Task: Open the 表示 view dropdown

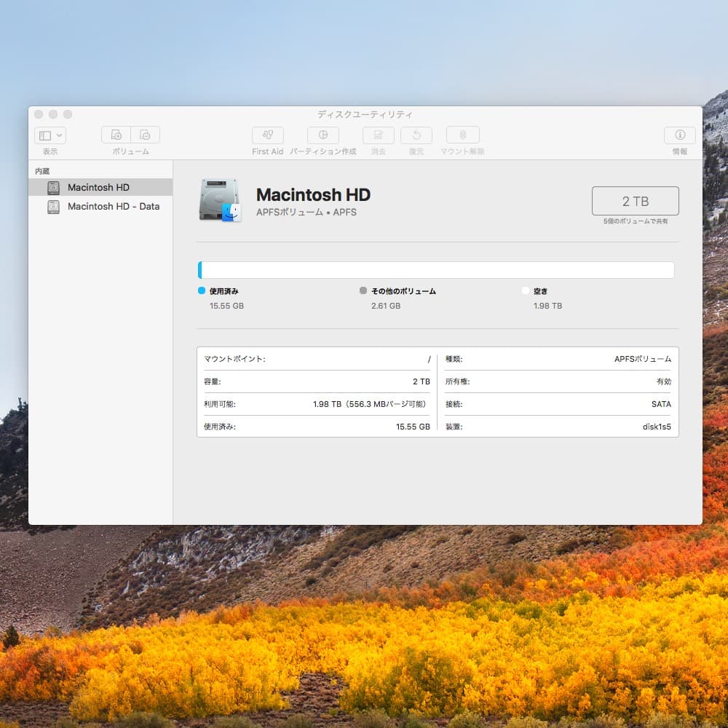Action: point(50,135)
